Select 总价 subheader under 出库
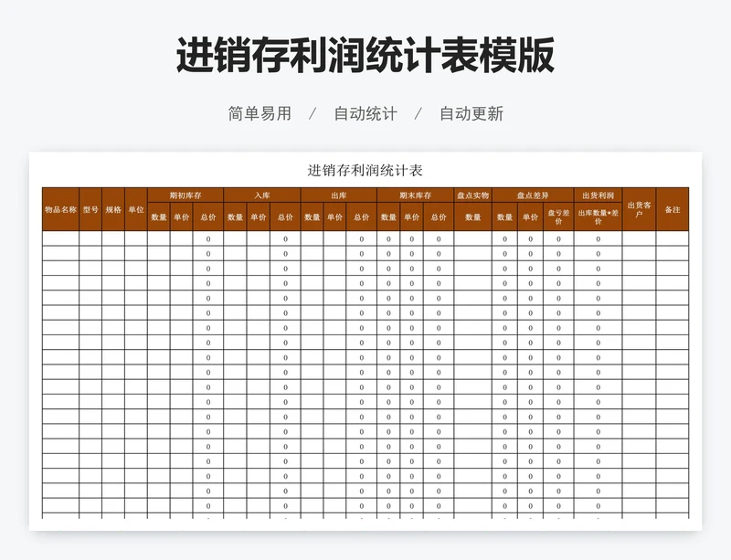Viewport: 731px width, 560px height. (x=361, y=217)
